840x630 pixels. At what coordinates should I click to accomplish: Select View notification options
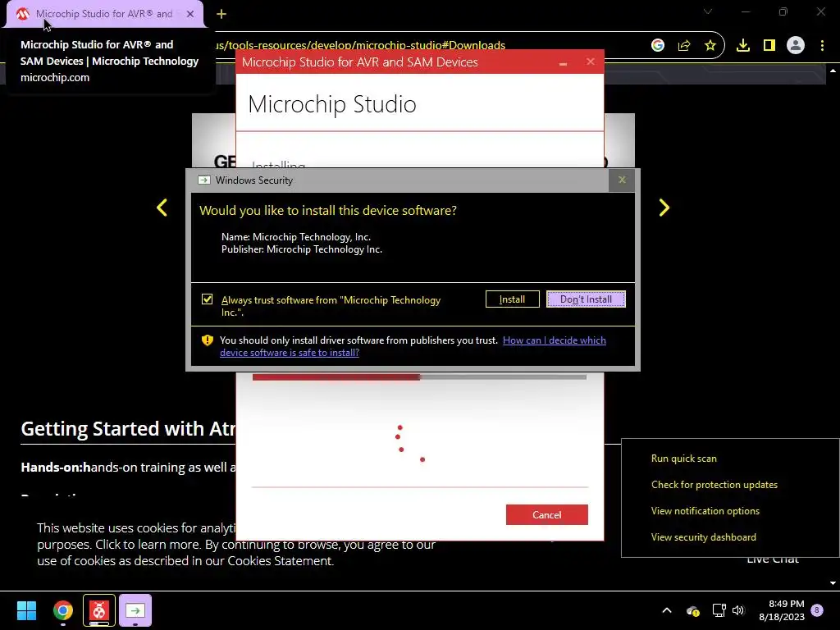[705, 510]
